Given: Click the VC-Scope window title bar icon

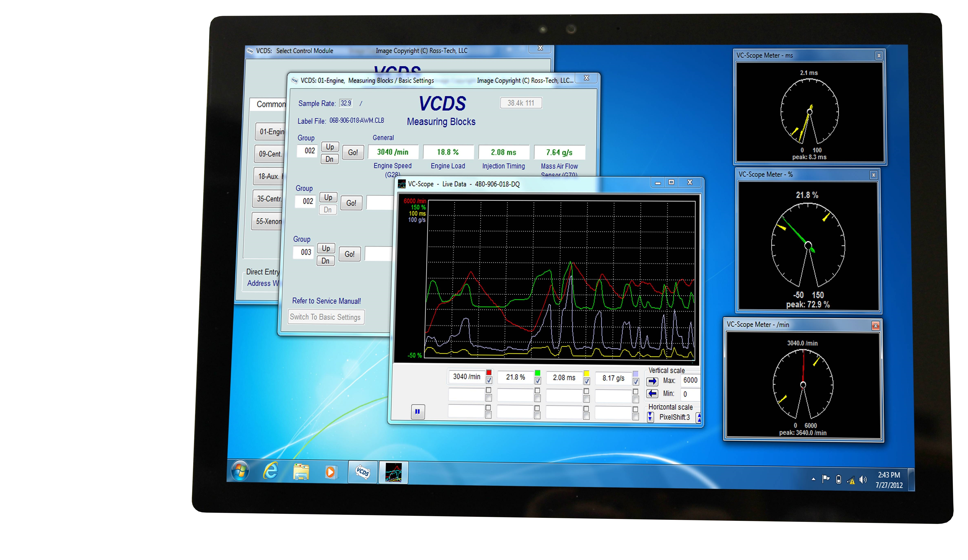Looking at the screenshot, I should pos(402,184).
